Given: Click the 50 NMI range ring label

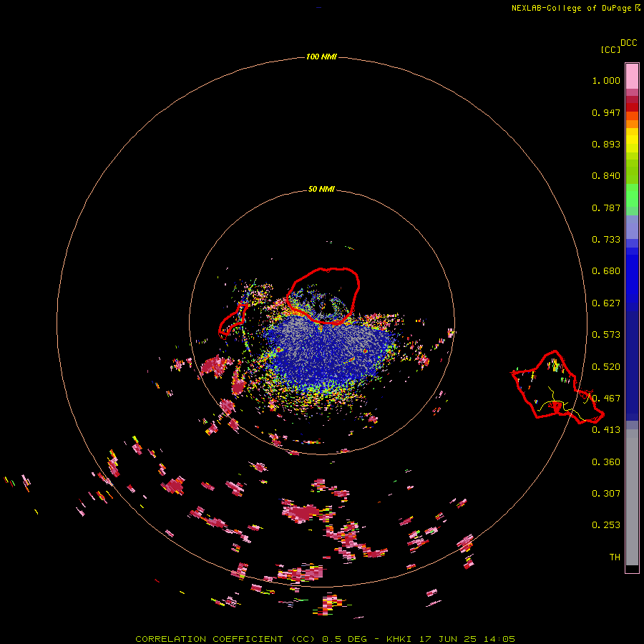Looking at the screenshot, I should [321, 190].
